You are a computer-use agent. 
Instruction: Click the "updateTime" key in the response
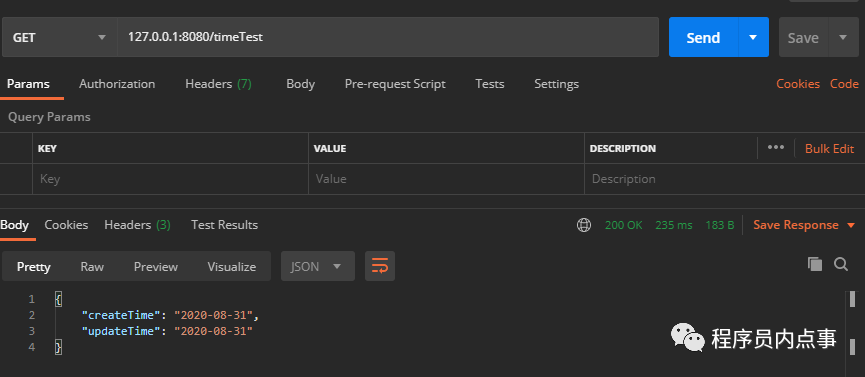pos(121,331)
